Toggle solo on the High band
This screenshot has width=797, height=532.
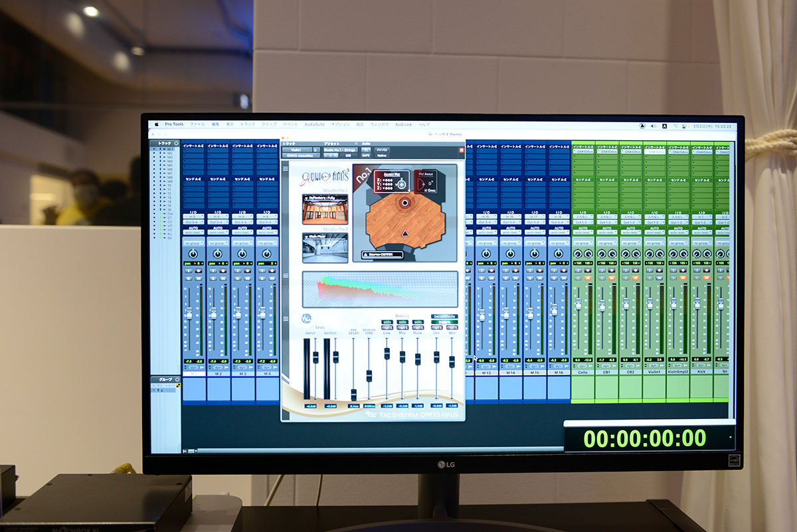point(418,322)
